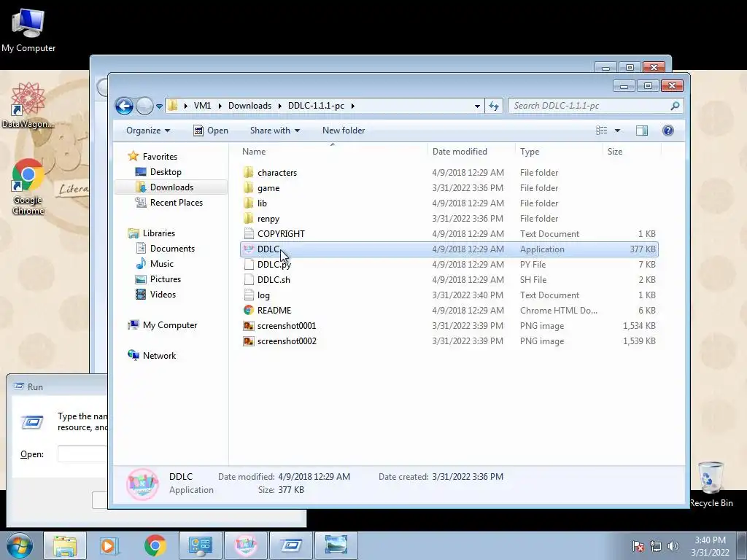Click the DDLC icon in details pane
The height and width of the screenshot is (560, 747).
[x=142, y=484]
